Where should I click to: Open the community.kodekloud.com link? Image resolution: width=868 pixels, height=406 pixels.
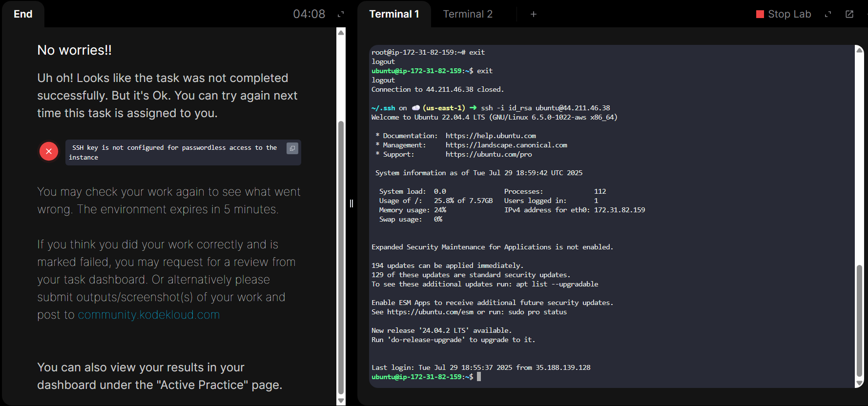(x=149, y=315)
